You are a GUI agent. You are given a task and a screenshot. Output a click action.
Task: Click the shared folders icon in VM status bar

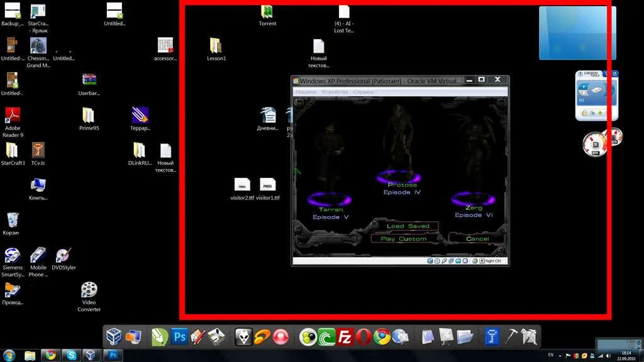(x=458, y=261)
